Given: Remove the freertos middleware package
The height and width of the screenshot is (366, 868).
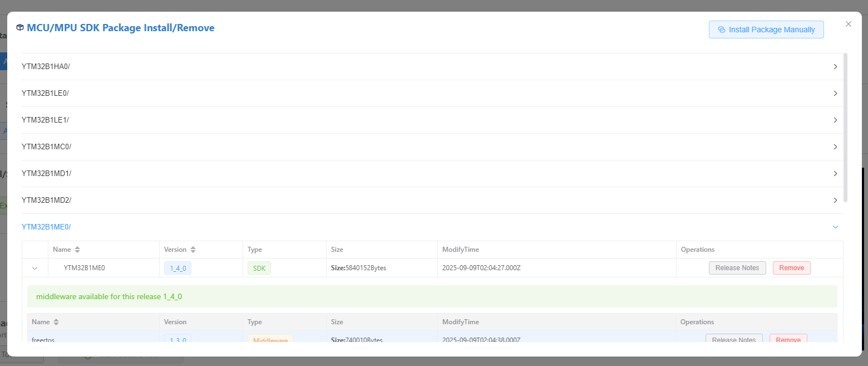Looking at the screenshot, I should click(x=788, y=339).
